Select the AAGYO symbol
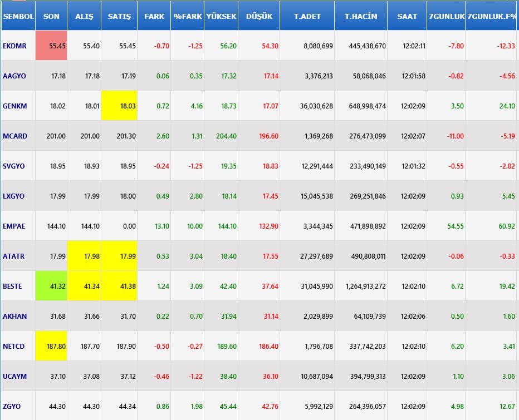519x420 pixels. click(x=14, y=76)
